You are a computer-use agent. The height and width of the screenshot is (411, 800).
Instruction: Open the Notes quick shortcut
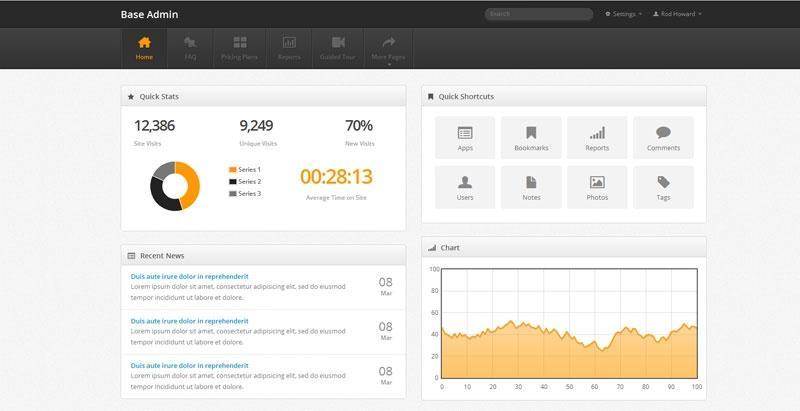pyautogui.click(x=531, y=187)
